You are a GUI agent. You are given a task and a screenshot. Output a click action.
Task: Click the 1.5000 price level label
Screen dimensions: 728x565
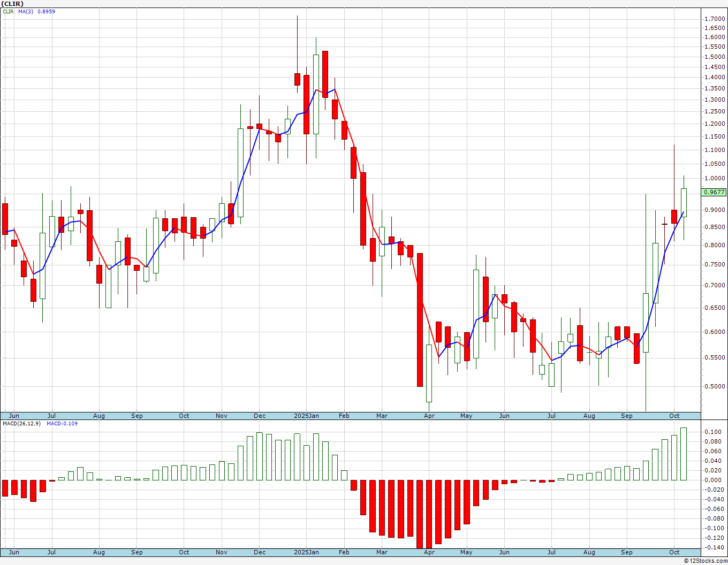715,57
